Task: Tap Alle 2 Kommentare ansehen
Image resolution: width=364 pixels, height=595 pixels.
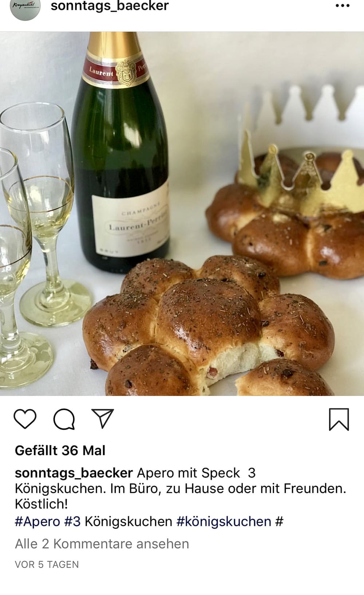Action: [102, 544]
